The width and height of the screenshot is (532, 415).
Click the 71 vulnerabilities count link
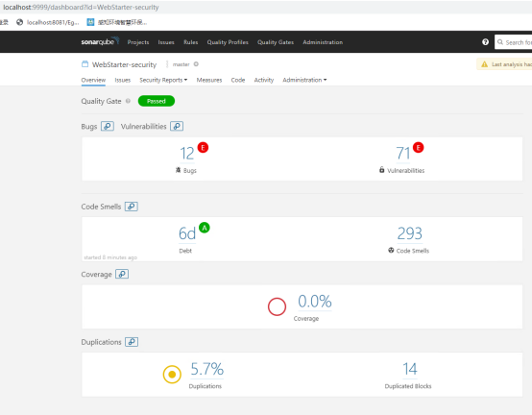coord(403,154)
